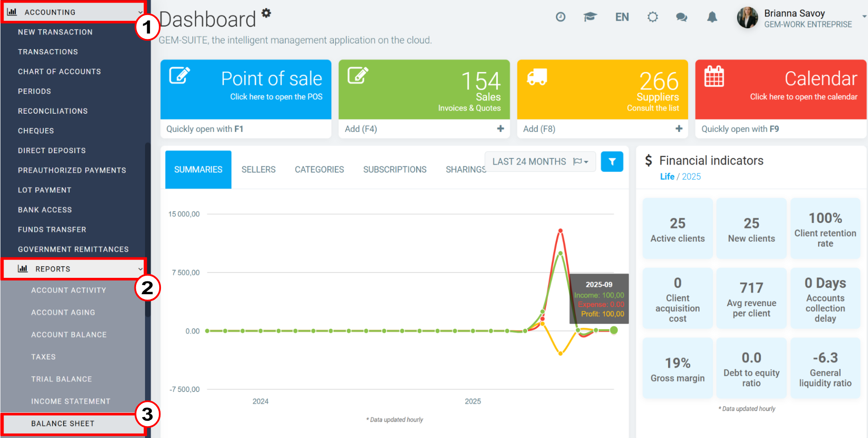Change language with EN button
This screenshot has height=438, width=868.
622,17
